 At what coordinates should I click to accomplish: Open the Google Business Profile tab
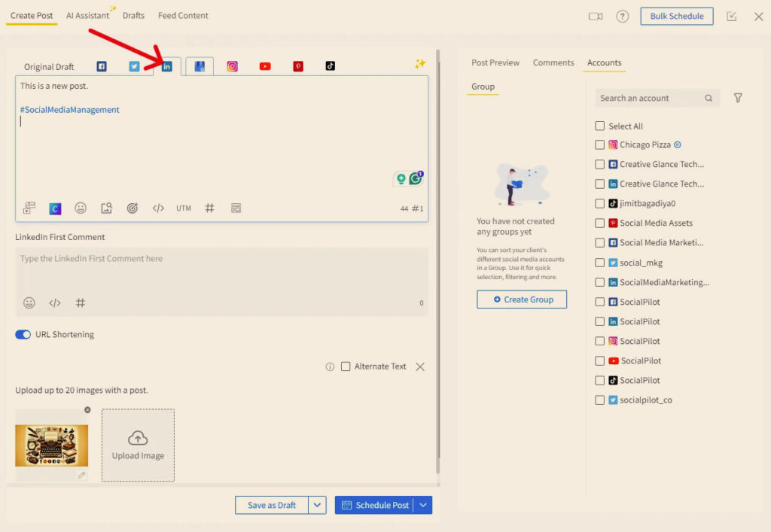pos(200,66)
